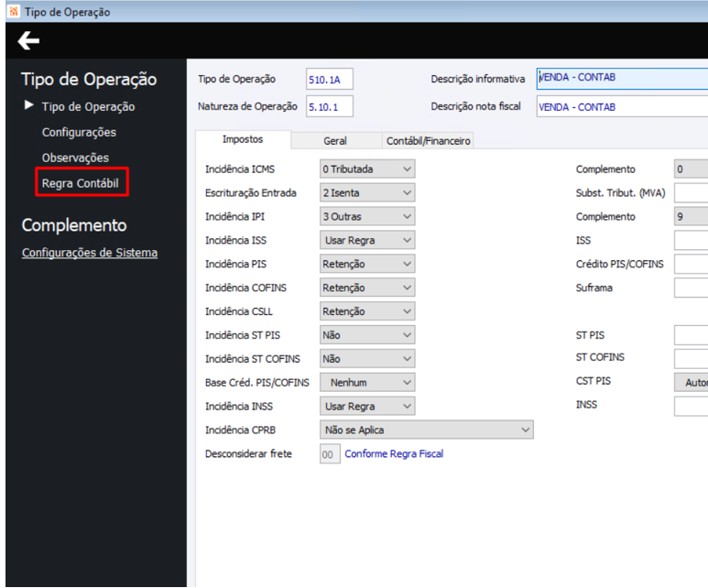
Task: Open the Incidência ICMS dropdown
Action: [367, 169]
